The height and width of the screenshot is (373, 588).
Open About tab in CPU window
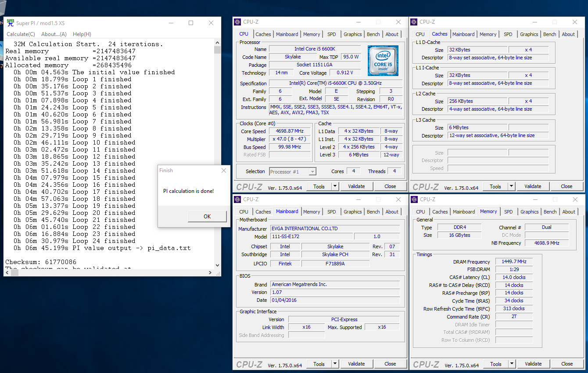[x=392, y=34]
